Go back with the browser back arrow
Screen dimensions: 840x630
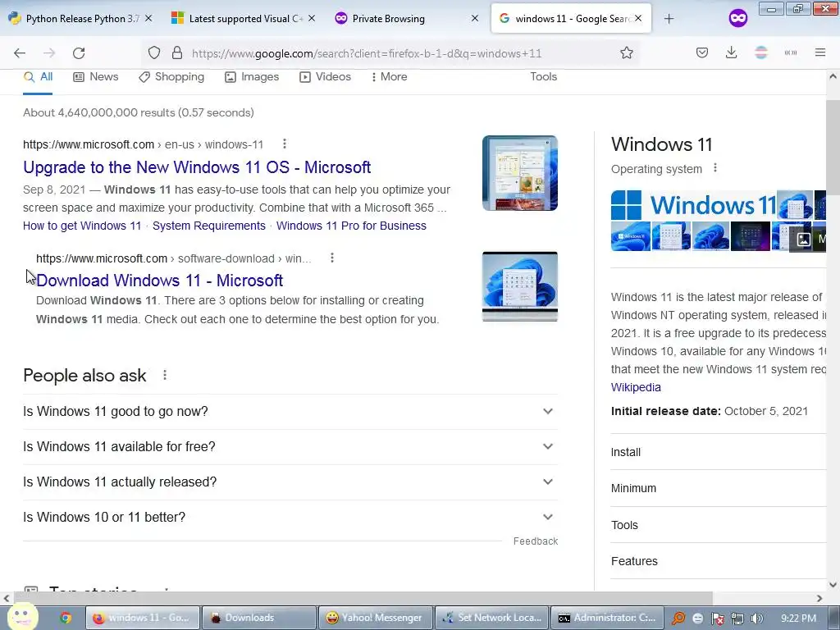point(20,53)
